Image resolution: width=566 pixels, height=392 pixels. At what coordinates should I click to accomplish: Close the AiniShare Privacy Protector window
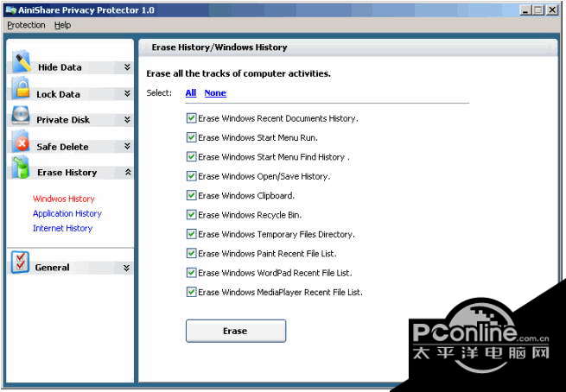point(552,10)
